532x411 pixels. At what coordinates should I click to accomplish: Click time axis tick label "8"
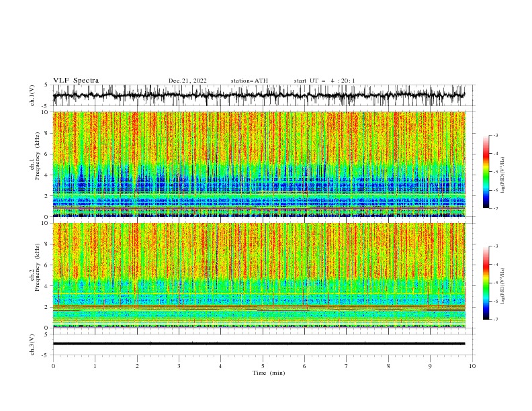point(388,366)
